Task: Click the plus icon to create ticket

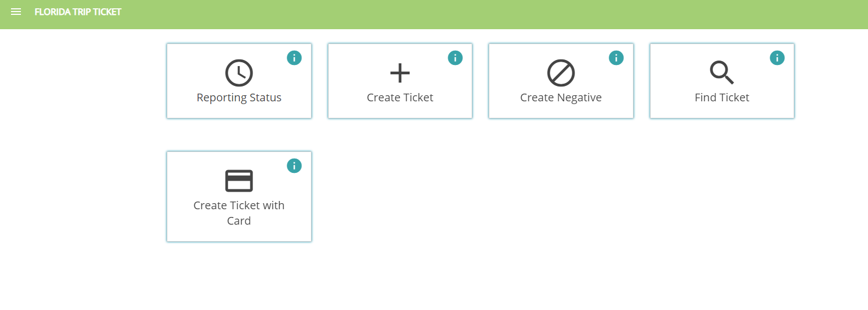Action: pyautogui.click(x=400, y=73)
